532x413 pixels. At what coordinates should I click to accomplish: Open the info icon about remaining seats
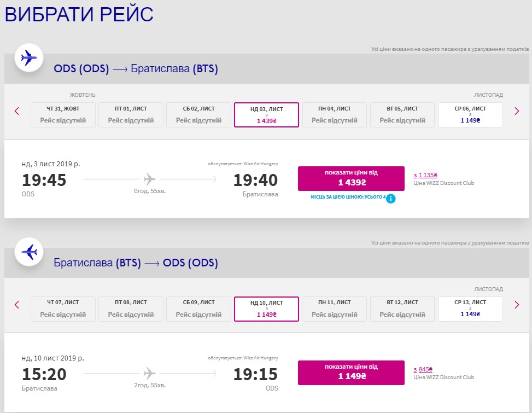391,199
